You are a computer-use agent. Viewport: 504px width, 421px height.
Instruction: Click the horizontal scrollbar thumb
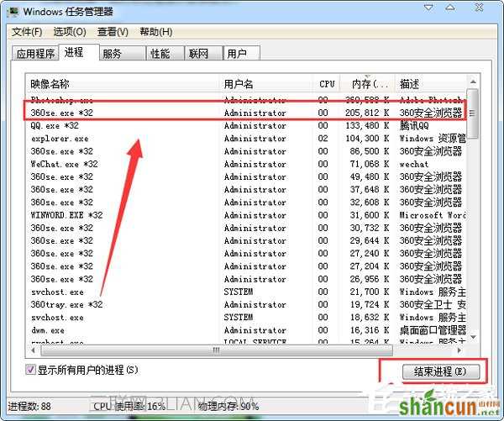coord(217,350)
